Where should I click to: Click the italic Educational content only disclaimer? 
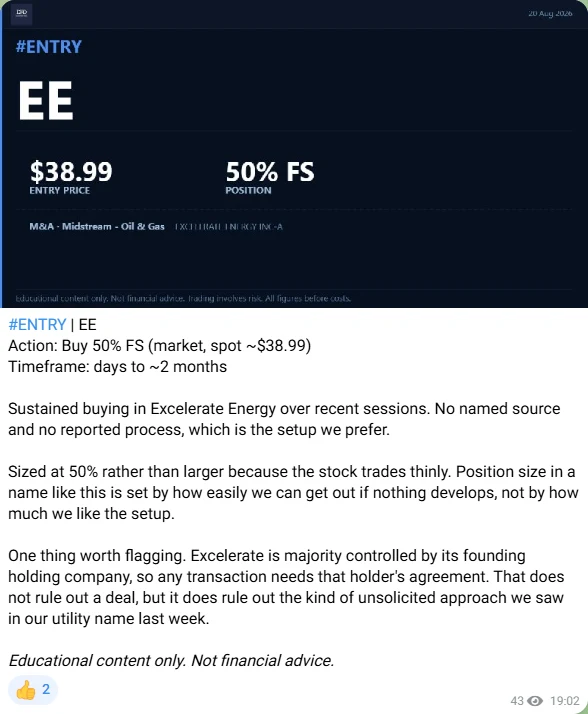(x=171, y=661)
